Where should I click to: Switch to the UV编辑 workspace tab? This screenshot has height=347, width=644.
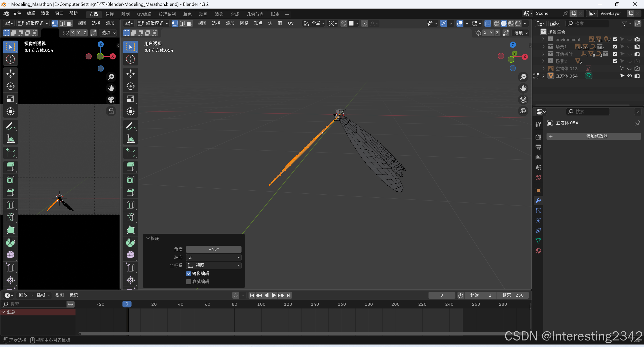point(144,14)
